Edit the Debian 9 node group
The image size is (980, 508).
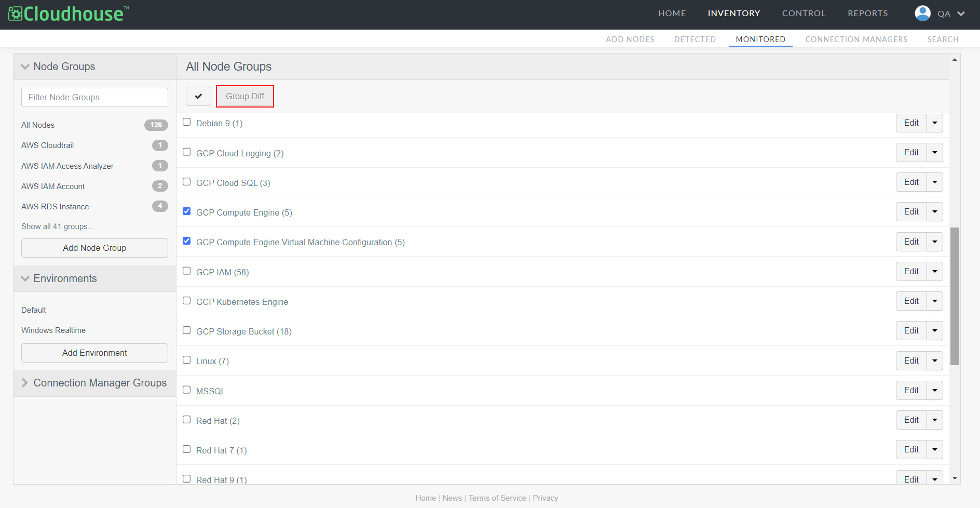point(911,123)
